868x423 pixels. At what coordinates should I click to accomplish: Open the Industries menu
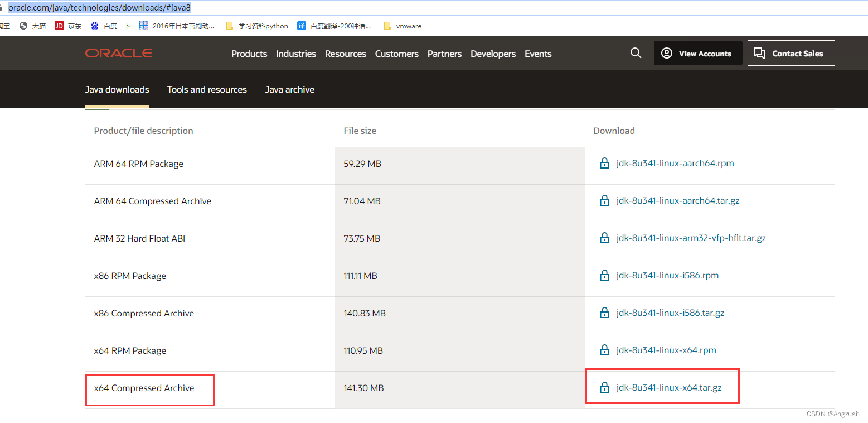point(296,54)
